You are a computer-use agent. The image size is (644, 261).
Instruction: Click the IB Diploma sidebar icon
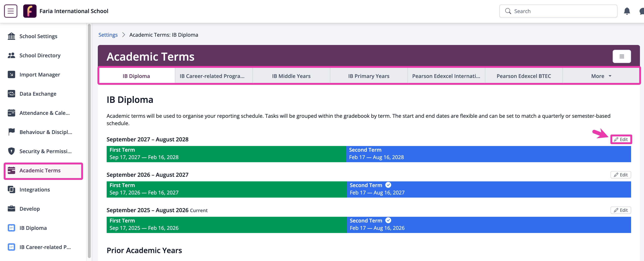point(11,228)
